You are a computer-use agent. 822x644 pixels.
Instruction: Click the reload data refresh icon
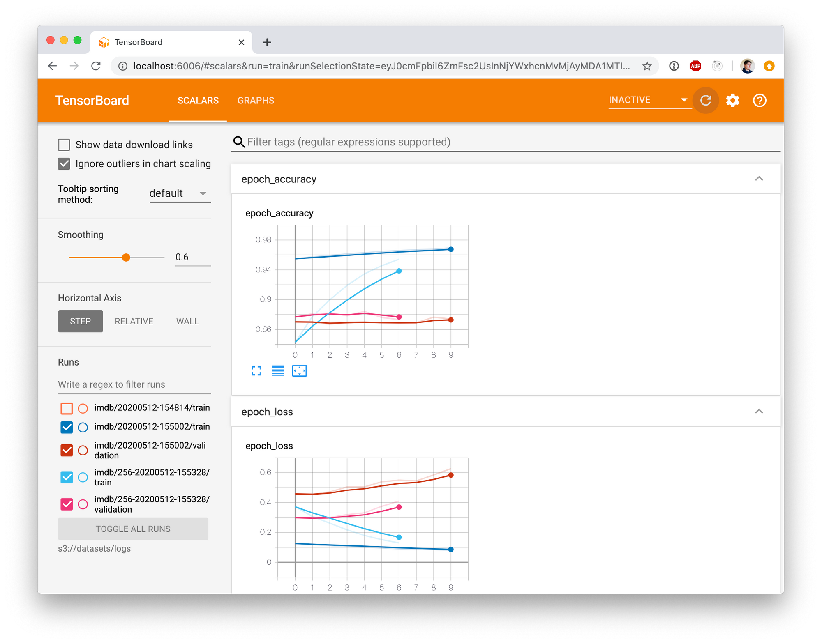pos(705,100)
